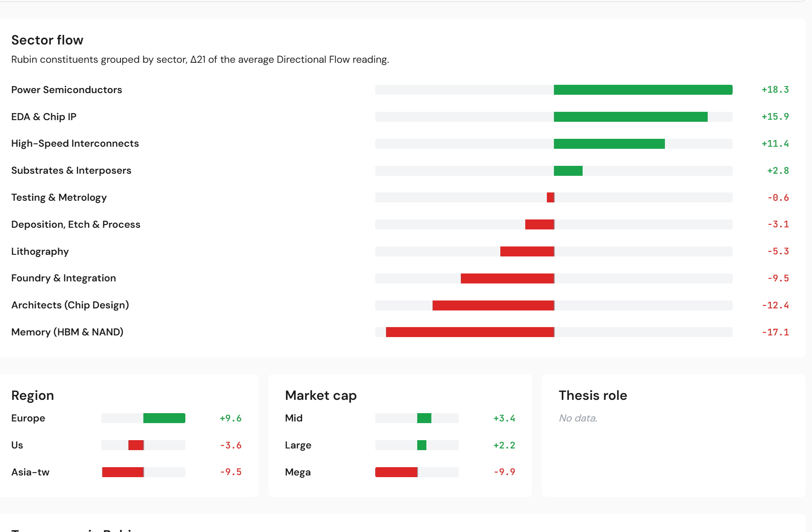
Task: Click the Testing & Metrology label
Action: [59, 197]
